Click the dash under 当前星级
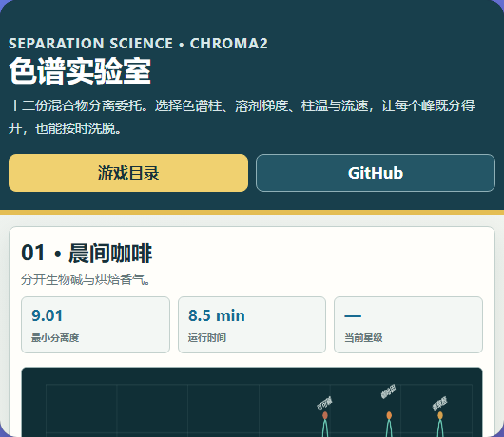The width and height of the screenshot is (504, 437). point(353,316)
